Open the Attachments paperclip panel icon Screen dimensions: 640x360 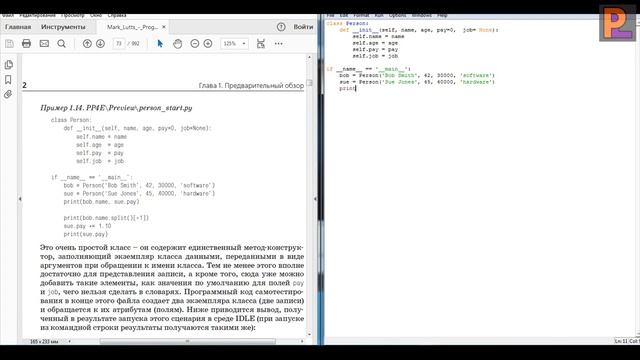(x=8, y=94)
